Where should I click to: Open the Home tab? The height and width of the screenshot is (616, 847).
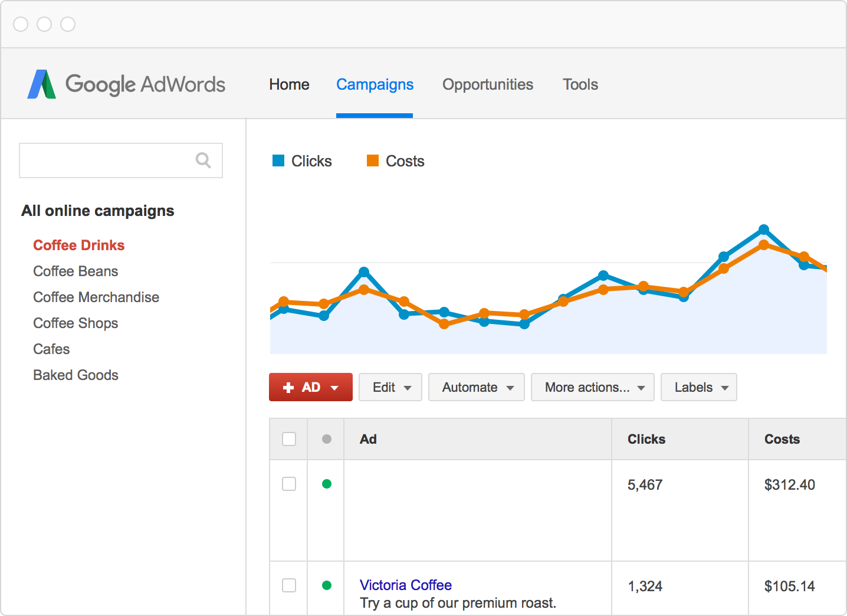point(288,84)
